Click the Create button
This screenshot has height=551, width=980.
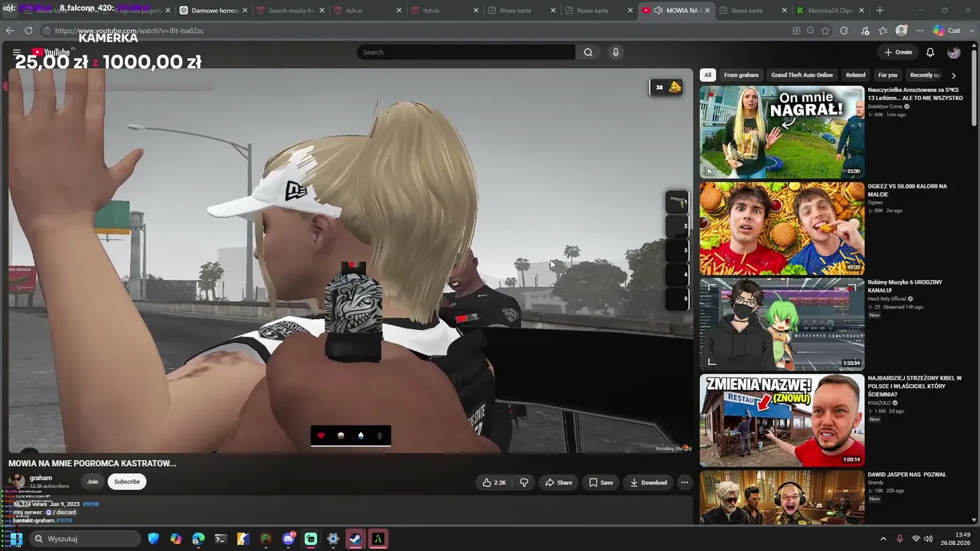[x=898, y=52]
